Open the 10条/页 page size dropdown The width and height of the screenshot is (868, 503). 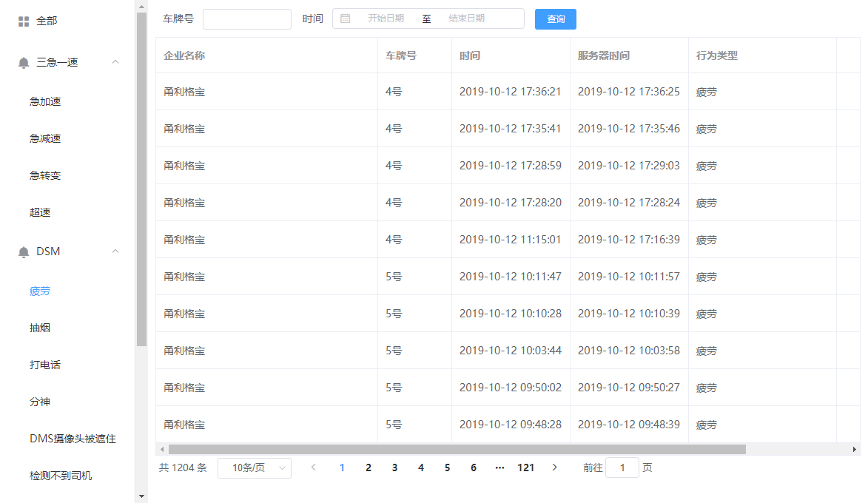(x=254, y=467)
